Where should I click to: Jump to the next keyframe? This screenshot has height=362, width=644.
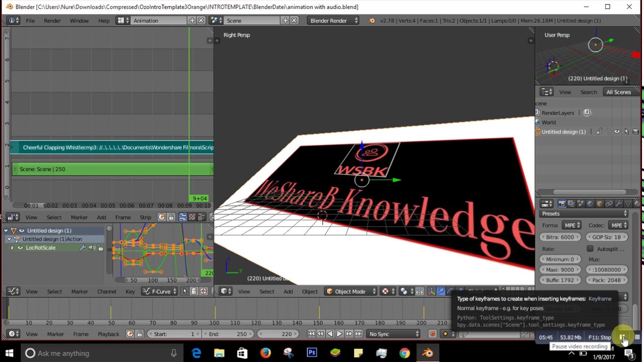tap(349, 334)
